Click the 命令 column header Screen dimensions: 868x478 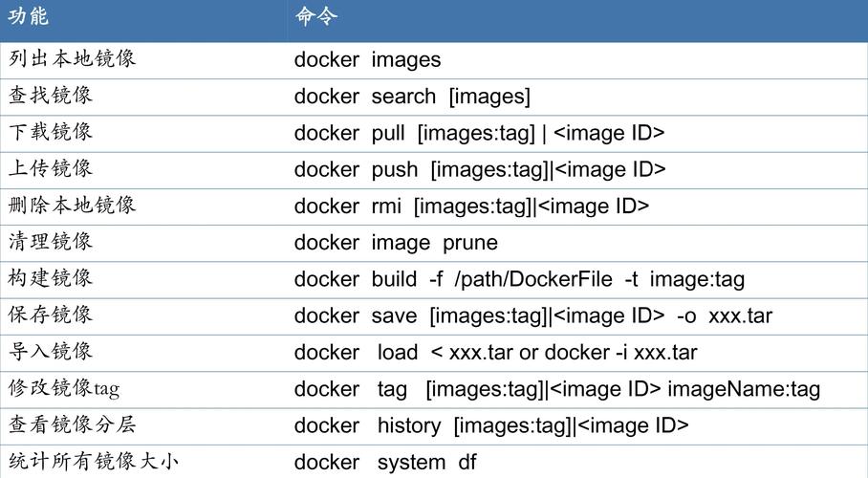[x=315, y=15]
